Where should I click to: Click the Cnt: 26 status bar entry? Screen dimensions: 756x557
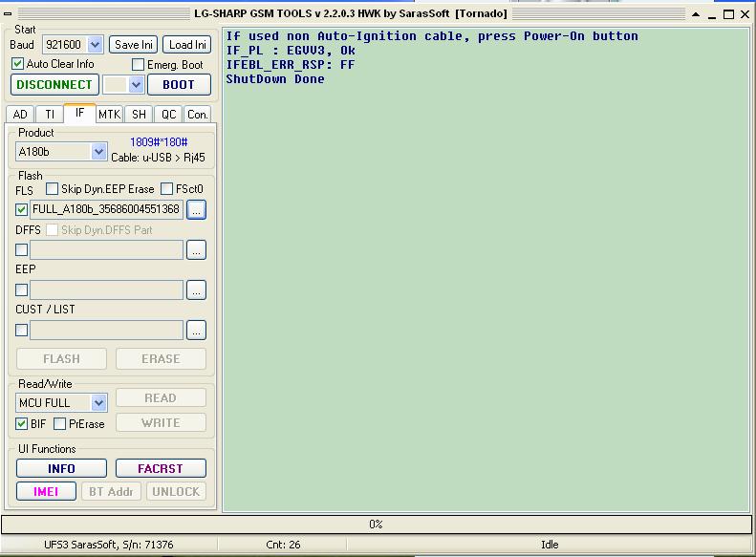(x=283, y=545)
